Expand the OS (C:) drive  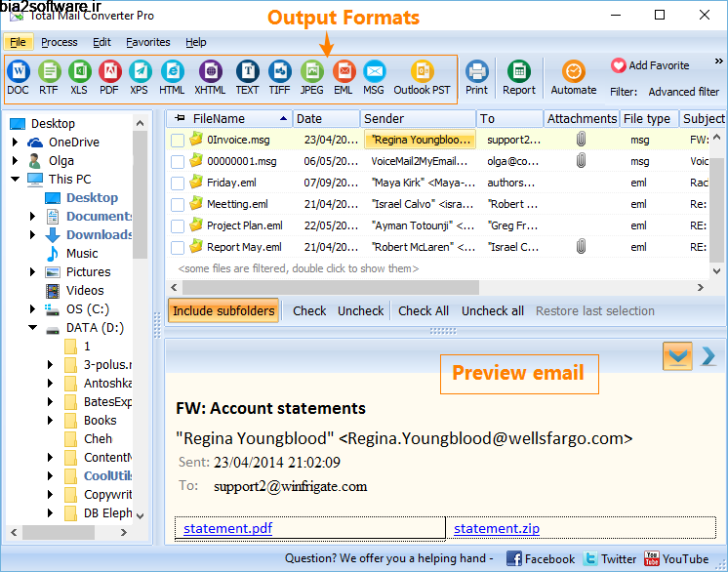[32, 308]
